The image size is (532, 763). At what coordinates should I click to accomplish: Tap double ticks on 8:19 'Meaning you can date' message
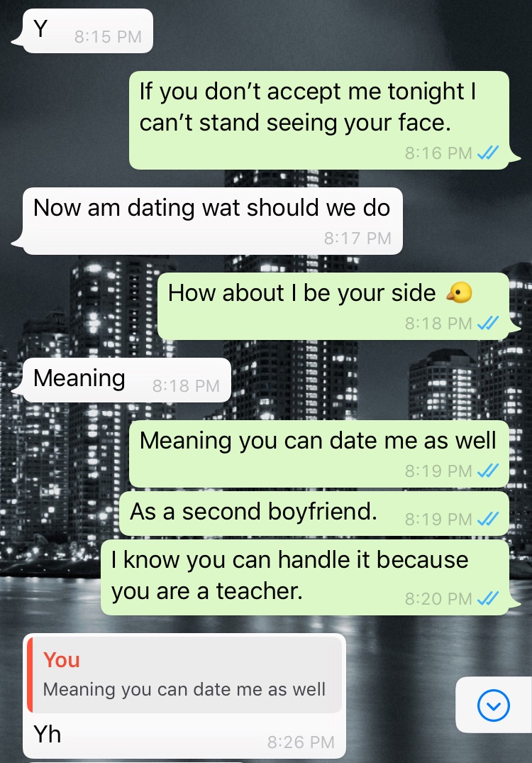(488, 471)
